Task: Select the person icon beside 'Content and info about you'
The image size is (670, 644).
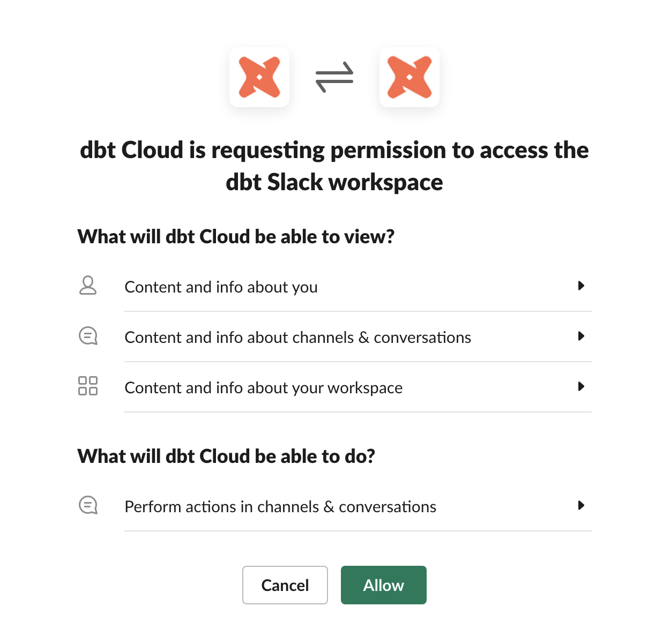Action: point(88,286)
